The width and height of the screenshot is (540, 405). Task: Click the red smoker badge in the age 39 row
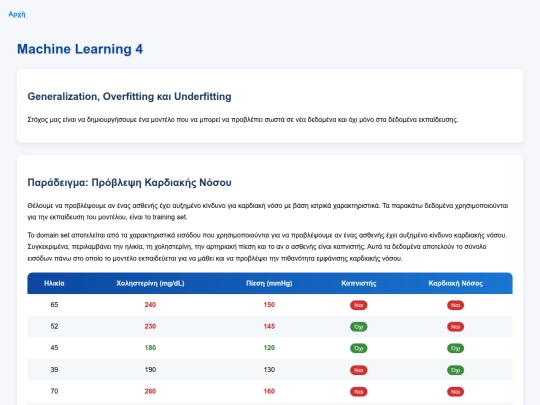pyautogui.click(x=359, y=370)
